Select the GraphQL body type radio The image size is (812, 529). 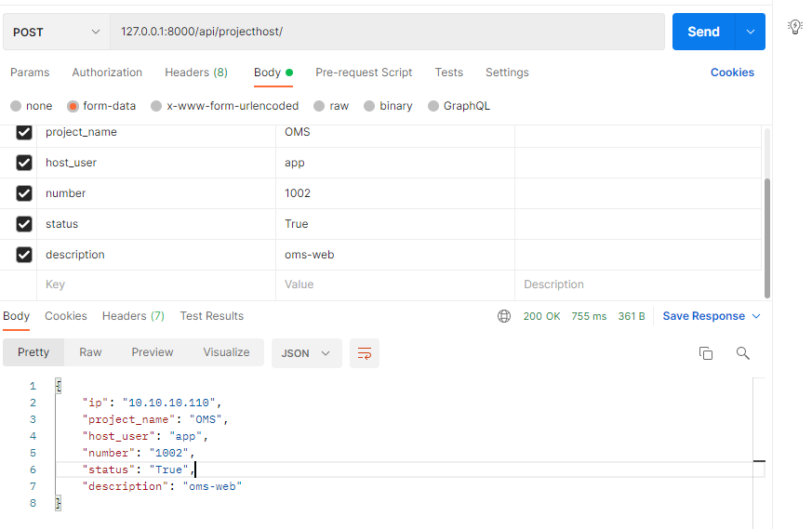pyautogui.click(x=433, y=106)
